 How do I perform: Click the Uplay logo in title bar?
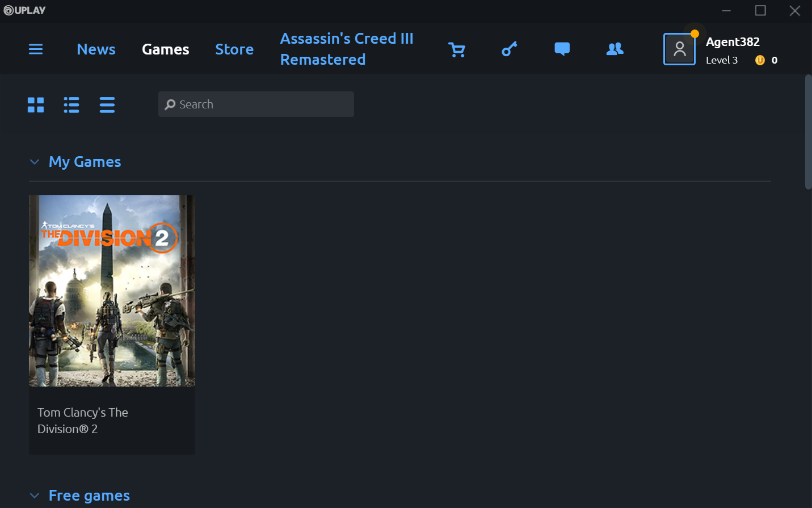[x=24, y=10]
